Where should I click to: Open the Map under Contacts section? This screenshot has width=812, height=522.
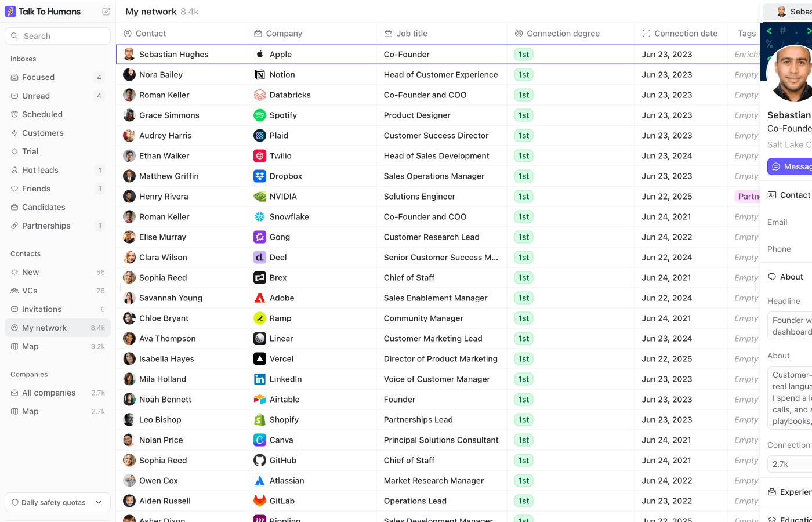(x=57, y=346)
